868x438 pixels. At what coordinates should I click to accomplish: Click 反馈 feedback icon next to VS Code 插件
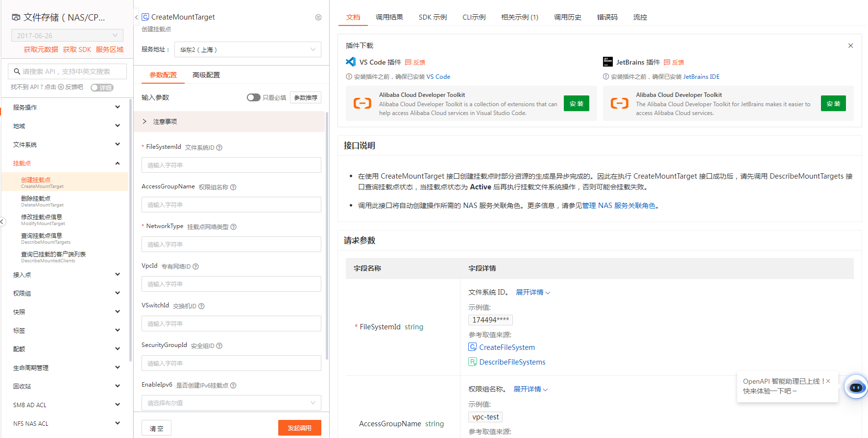408,62
